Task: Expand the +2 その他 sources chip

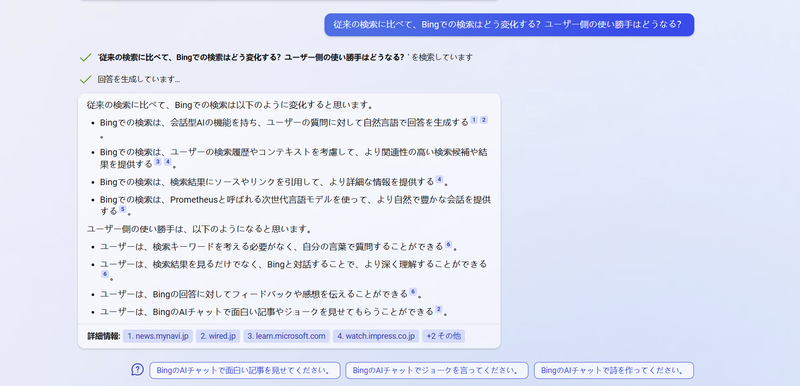Action: click(443, 336)
